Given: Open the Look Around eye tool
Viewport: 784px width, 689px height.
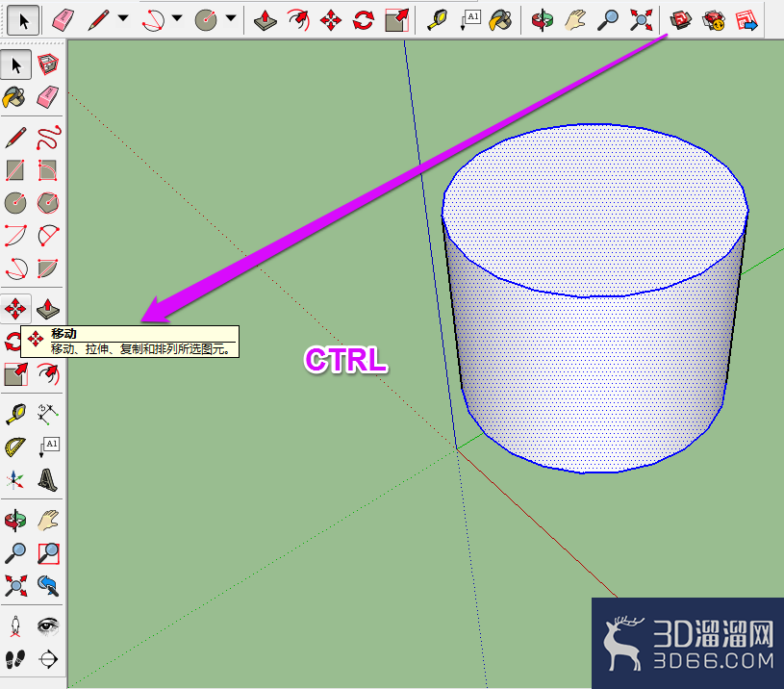Looking at the screenshot, I should coord(48,626).
